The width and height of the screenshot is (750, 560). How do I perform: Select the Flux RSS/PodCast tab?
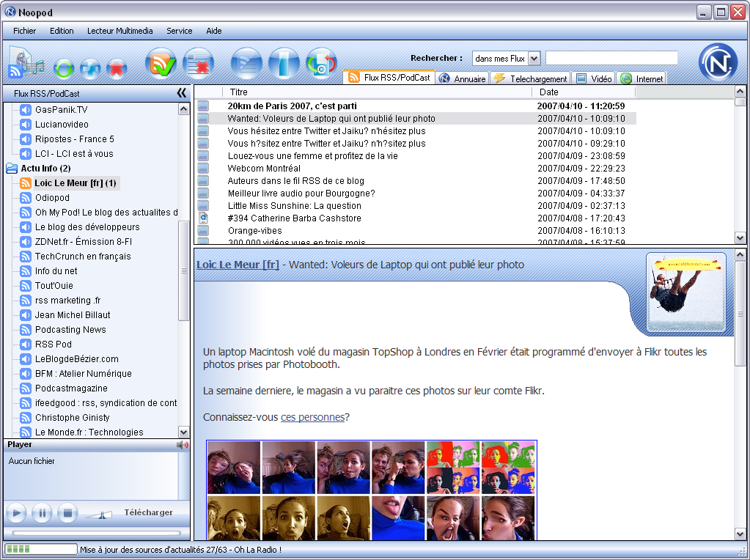(389, 77)
